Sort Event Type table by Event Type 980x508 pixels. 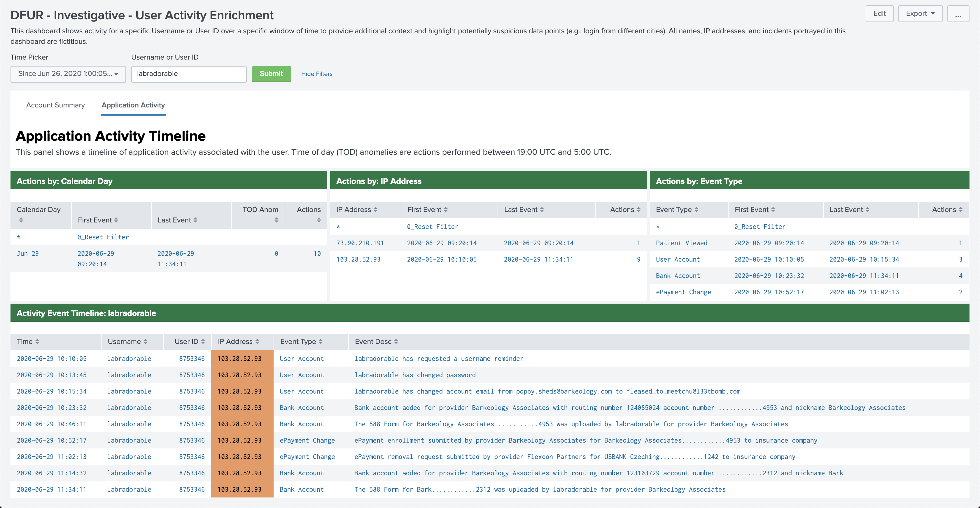click(696, 209)
